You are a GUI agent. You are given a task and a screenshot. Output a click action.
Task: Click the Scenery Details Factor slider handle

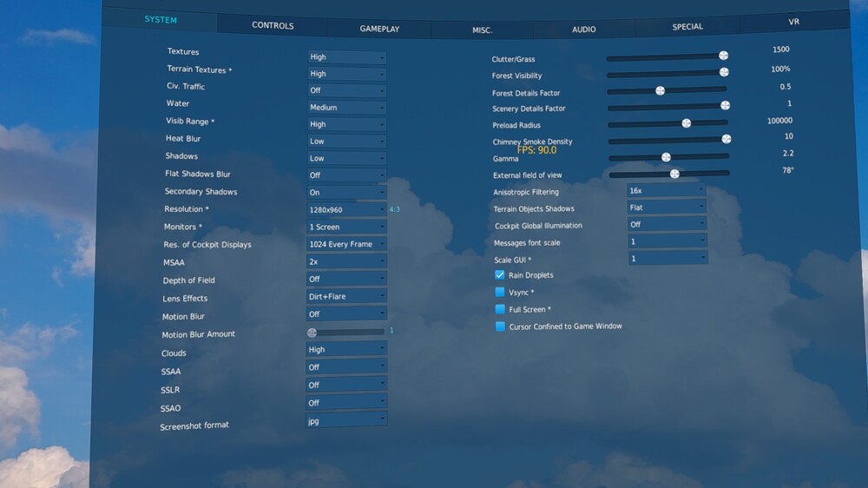coord(725,105)
